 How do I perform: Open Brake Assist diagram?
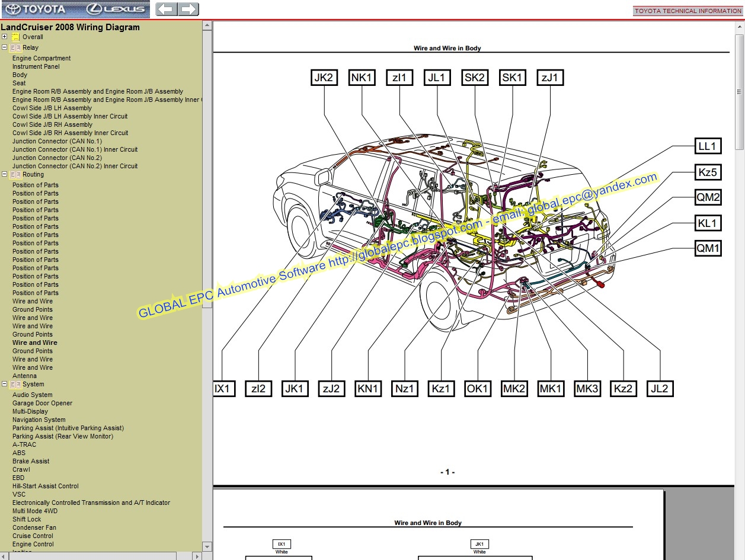point(31,461)
